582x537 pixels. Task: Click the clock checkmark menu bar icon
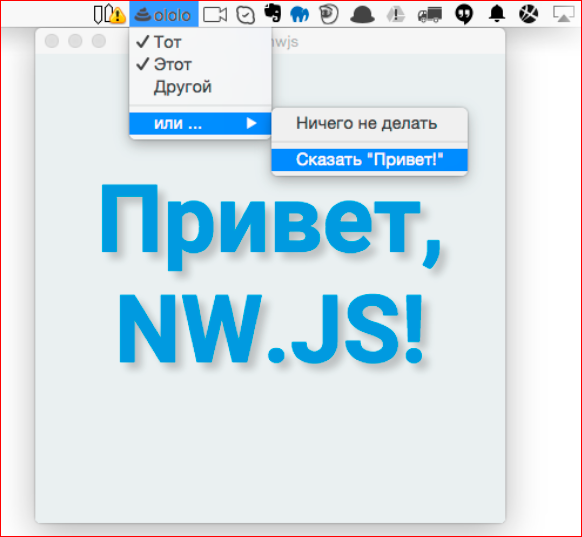point(246,15)
